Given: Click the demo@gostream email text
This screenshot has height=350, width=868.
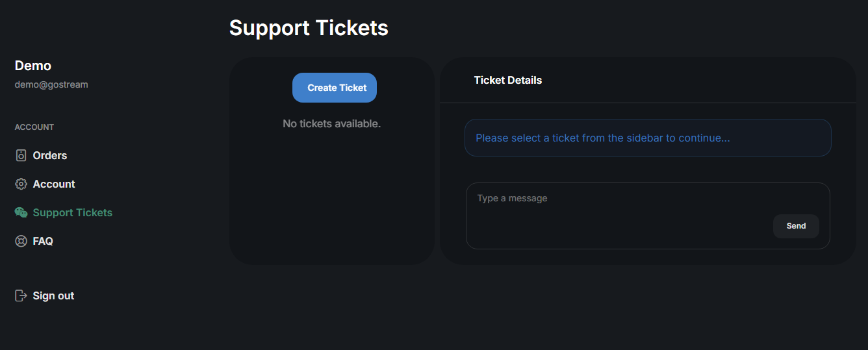Looking at the screenshot, I should [51, 84].
